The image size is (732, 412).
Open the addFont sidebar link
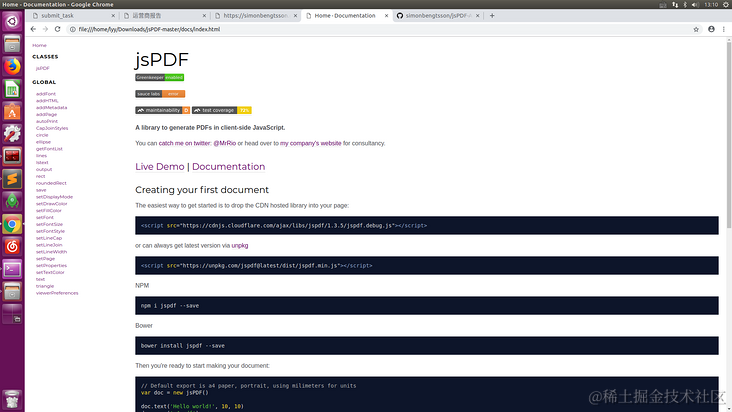46,94
